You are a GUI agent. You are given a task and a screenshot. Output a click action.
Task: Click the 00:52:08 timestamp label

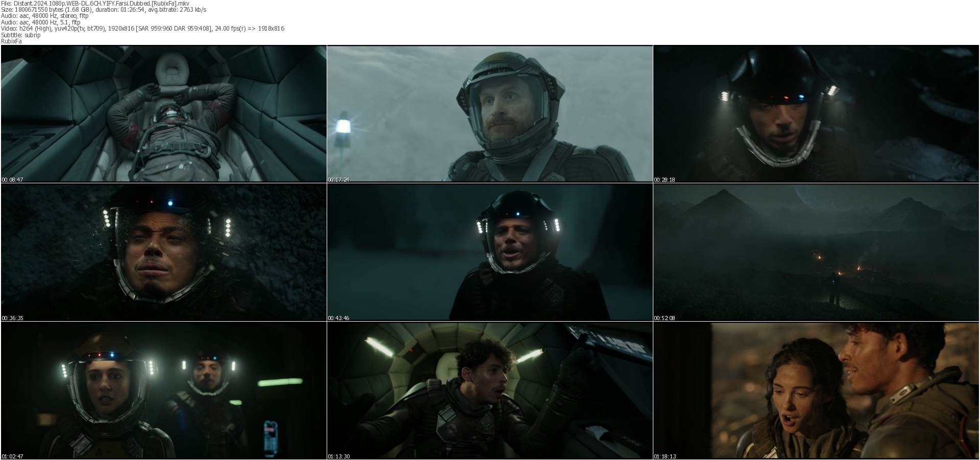665,318
